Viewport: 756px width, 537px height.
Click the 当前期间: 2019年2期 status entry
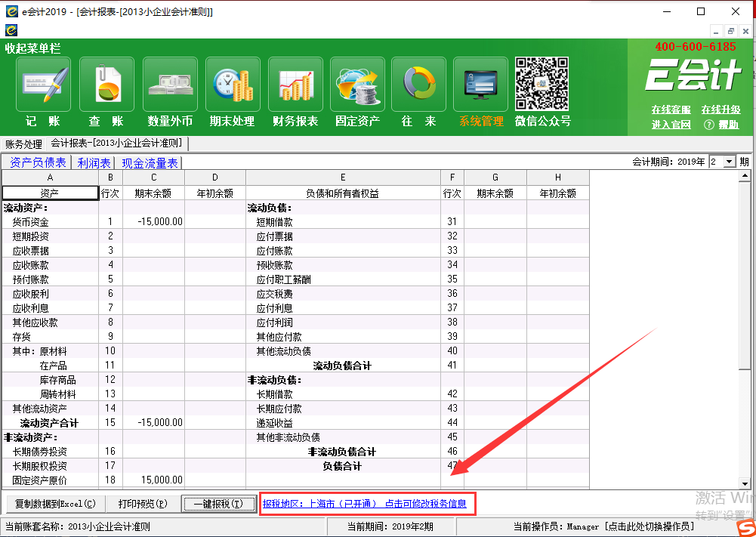(390, 526)
